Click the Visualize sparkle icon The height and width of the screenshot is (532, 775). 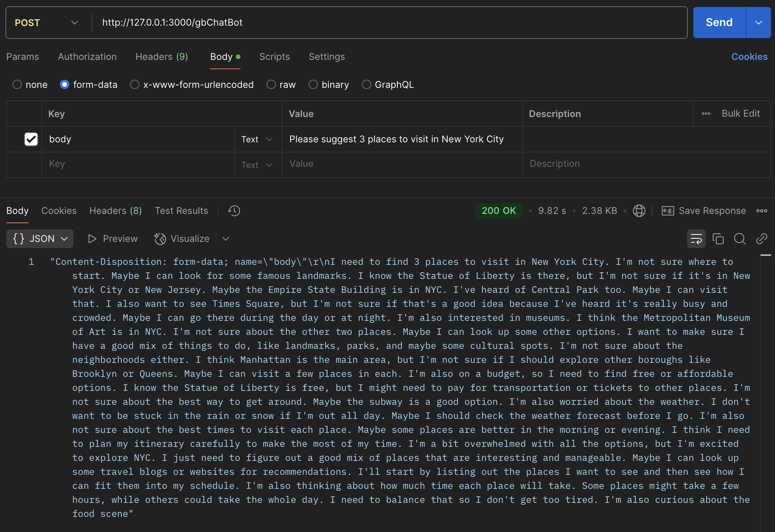160,239
